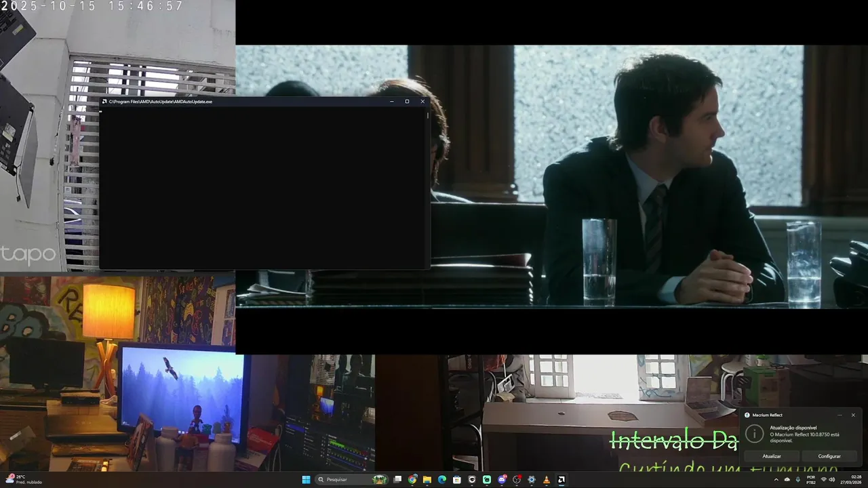This screenshot has width=868, height=488.
Task: Open the volume speaker tray icon
Action: click(832, 479)
